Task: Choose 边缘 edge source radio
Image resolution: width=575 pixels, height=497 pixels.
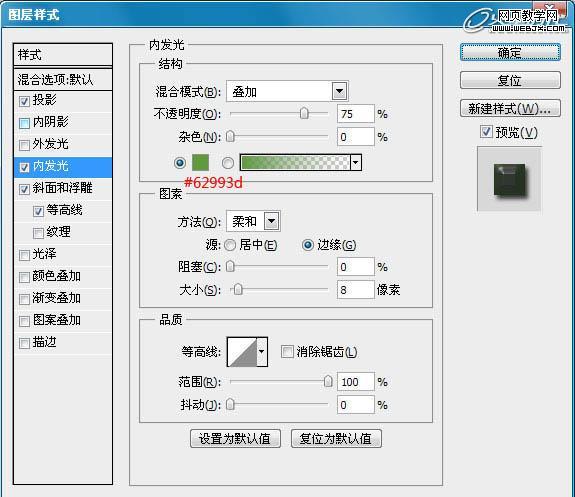Action: [x=307, y=245]
